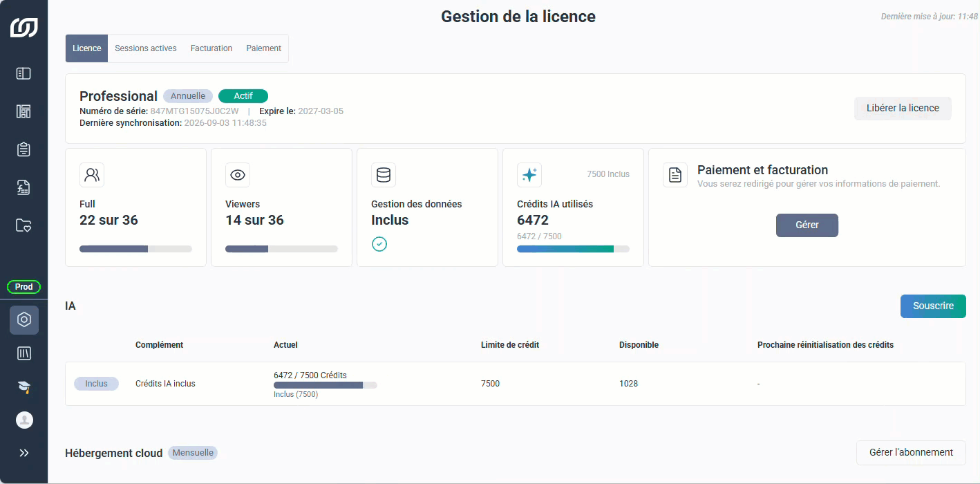Screen dimensions: 980x484
Task: Click the billing document icon
Action: click(x=675, y=175)
